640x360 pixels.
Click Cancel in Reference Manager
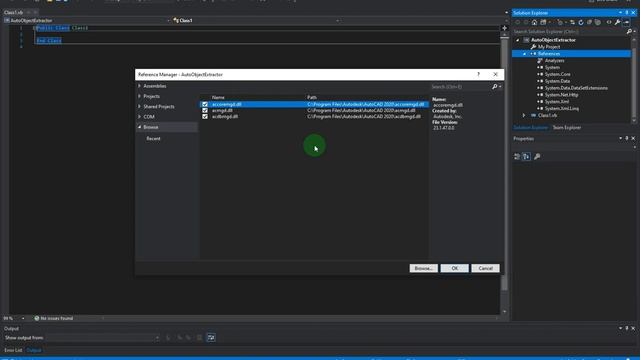485,268
